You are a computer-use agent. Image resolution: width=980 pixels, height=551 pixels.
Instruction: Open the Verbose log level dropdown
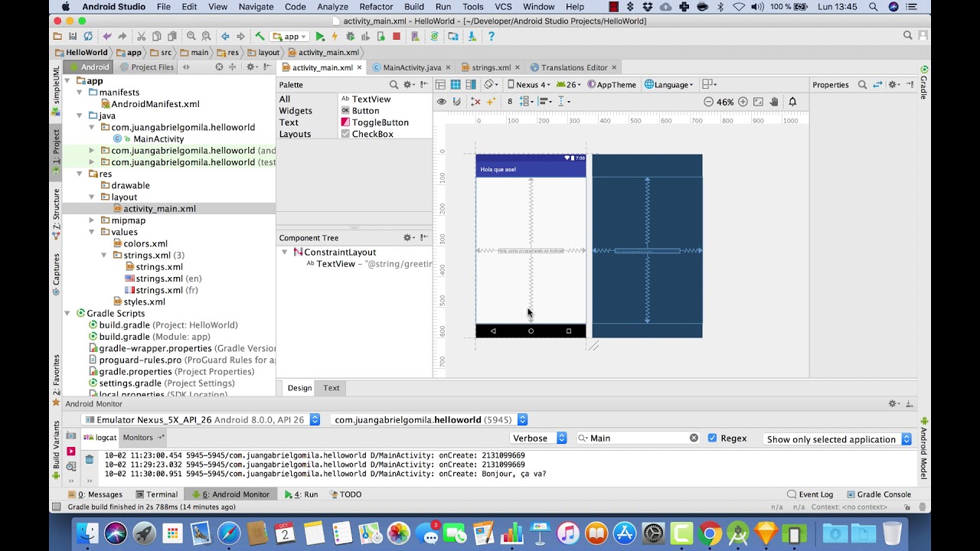pyautogui.click(x=539, y=439)
